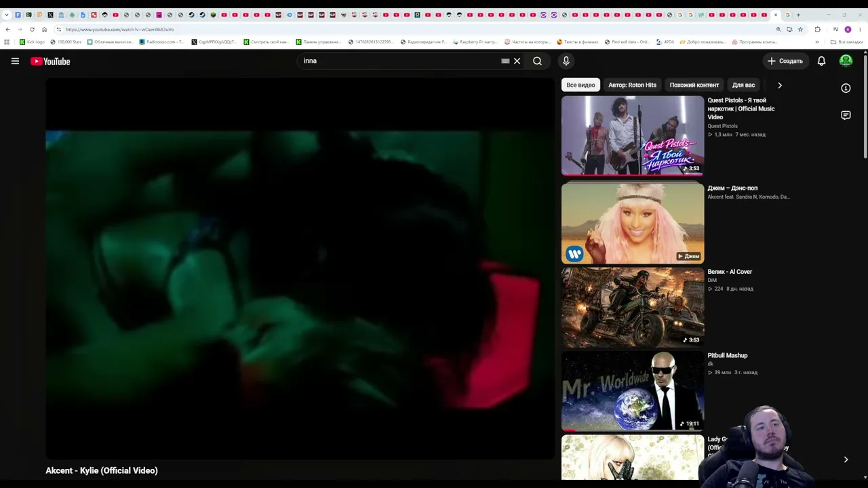The width and height of the screenshot is (868, 488).
Task: Open the Велик - AI Cover thumbnail
Action: tap(633, 307)
